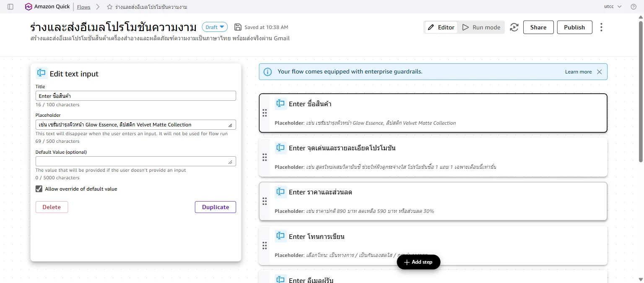This screenshot has width=644, height=283.
Task: Click the Amazon Quick logo icon
Action: pyautogui.click(x=29, y=7)
